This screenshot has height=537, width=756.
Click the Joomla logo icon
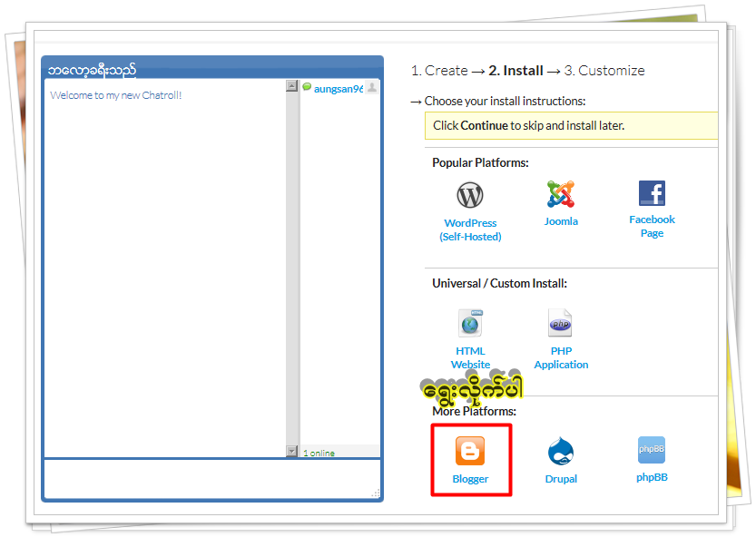(560, 194)
